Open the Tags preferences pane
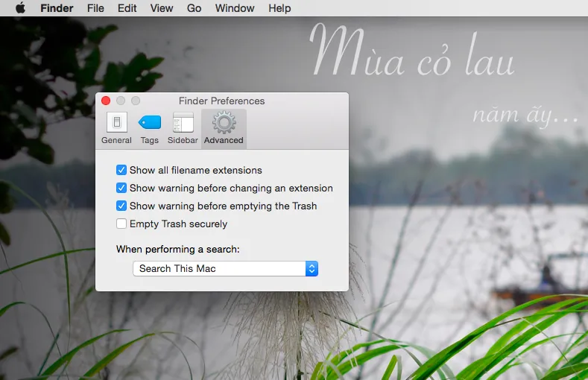588x380 pixels. click(x=149, y=127)
